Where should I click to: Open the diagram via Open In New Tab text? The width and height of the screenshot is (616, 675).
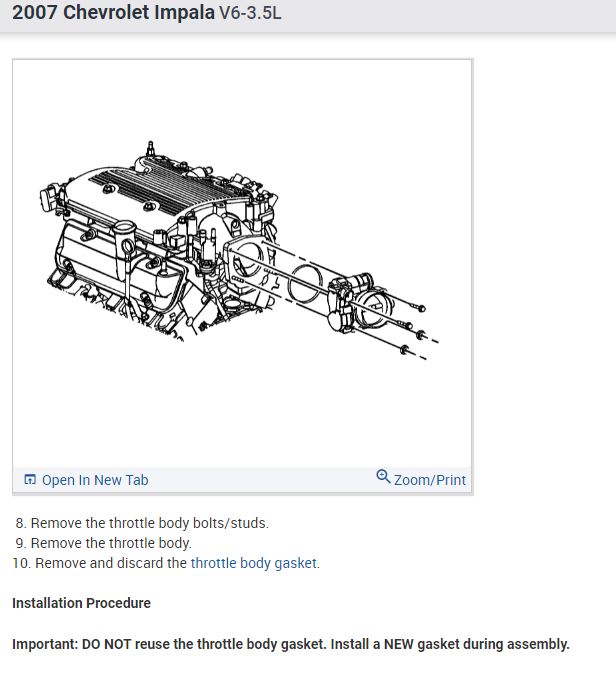pos(95,480)
